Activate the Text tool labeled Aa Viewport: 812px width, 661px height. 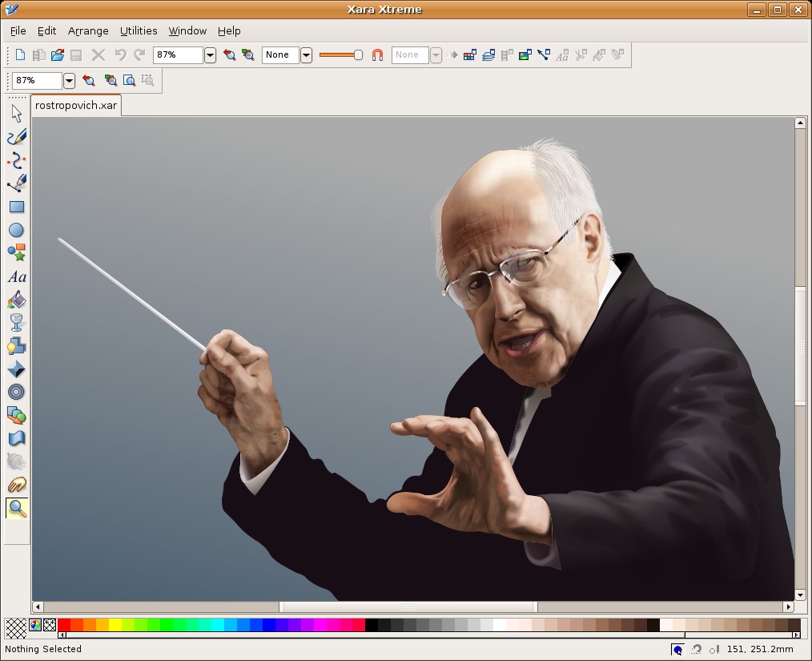[17, 276]
